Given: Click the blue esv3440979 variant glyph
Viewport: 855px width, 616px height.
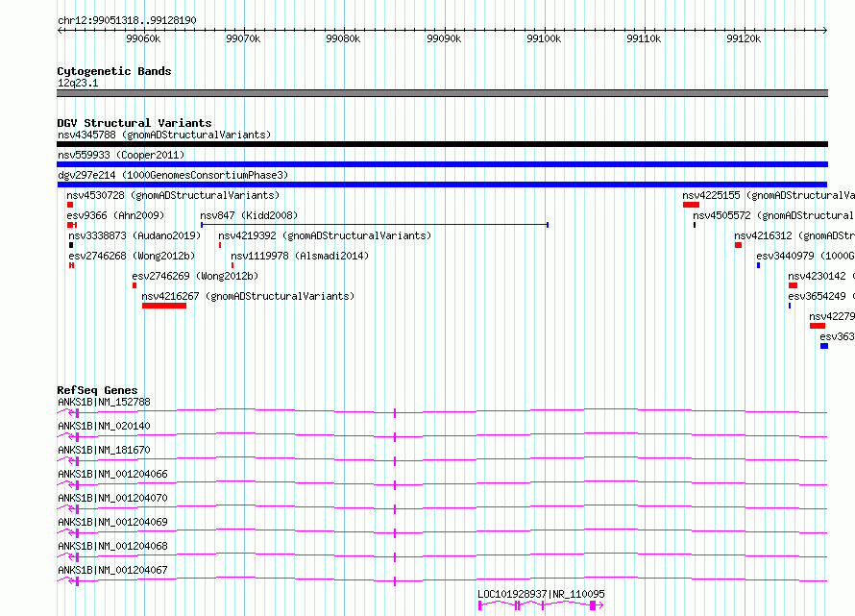Looking at the screenshot, I should [758, 265].
